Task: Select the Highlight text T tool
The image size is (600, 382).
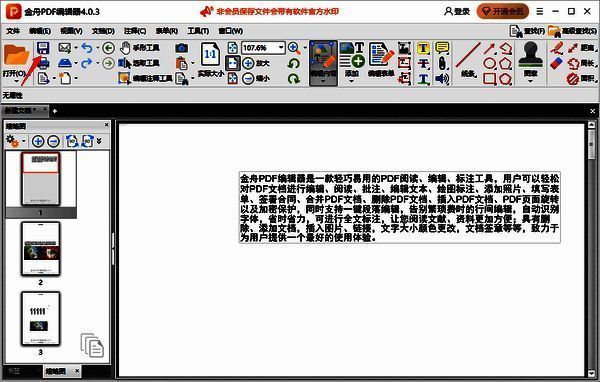Action: click(423, 48)
